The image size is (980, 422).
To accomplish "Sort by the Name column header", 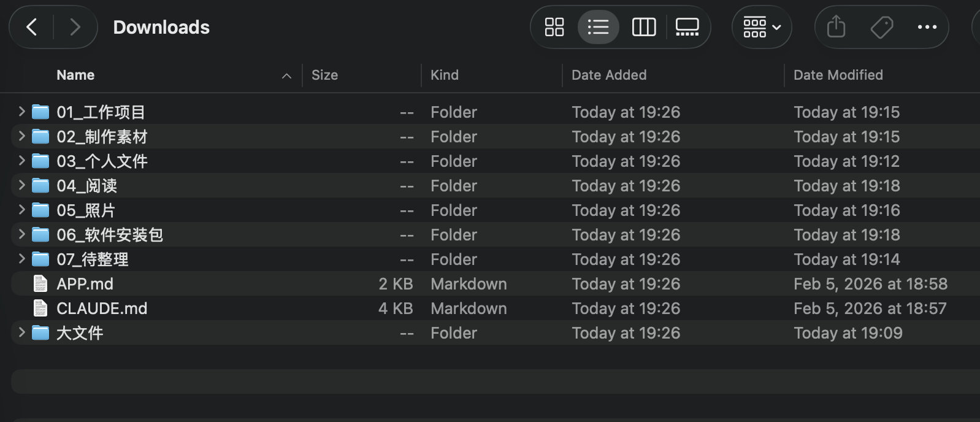I will pos(75,75).
